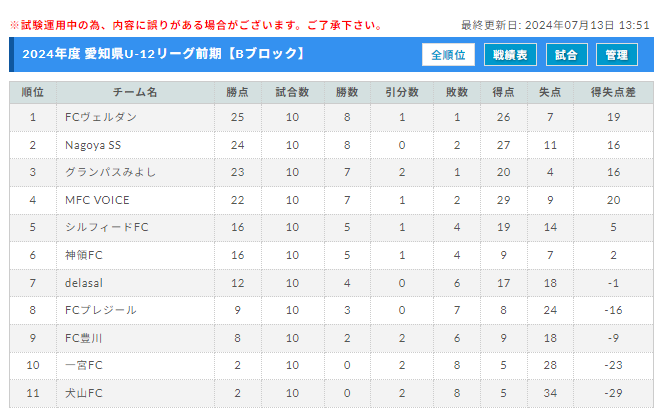Select team FCヴェルダン

[101, 117]
